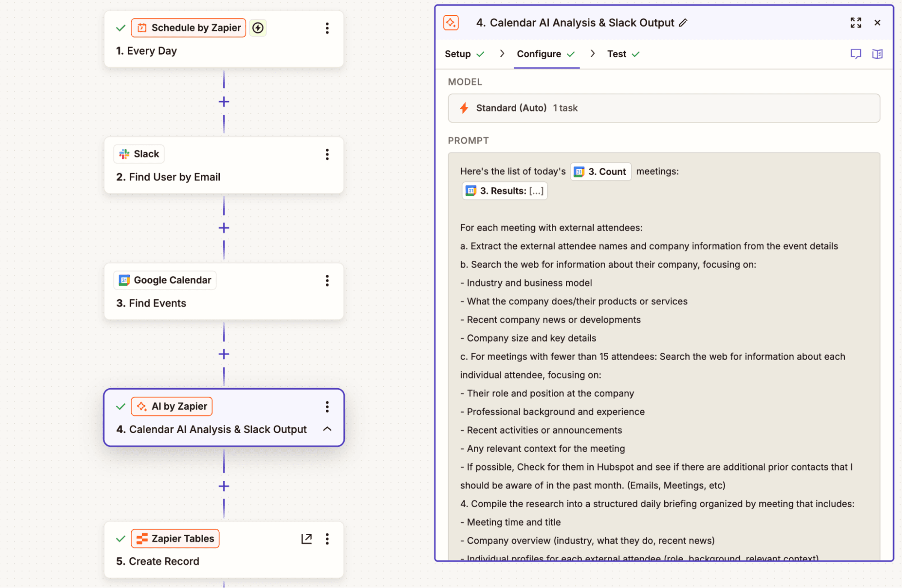Image resolution: width=902 pixels, height=588 pixels.
Task: Click the Google Calendar logo in step 3
Action: pyautogui.click(x=124, y=281)
